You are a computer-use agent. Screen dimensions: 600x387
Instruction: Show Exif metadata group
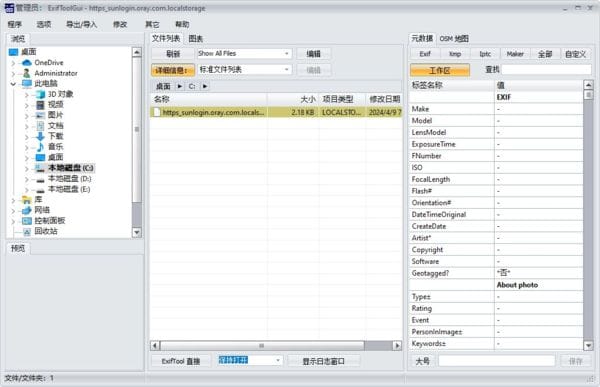pyautogui.click(x=425, y=54)
